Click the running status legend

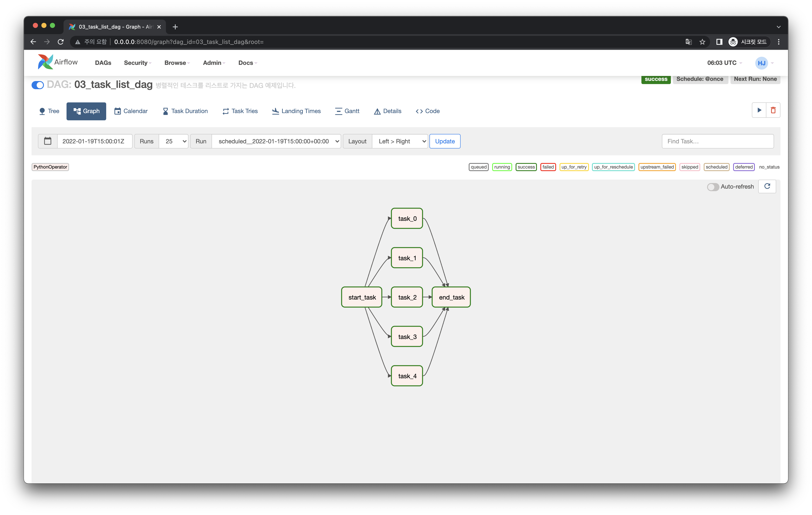pyautogui.click(x=502, y=167)
